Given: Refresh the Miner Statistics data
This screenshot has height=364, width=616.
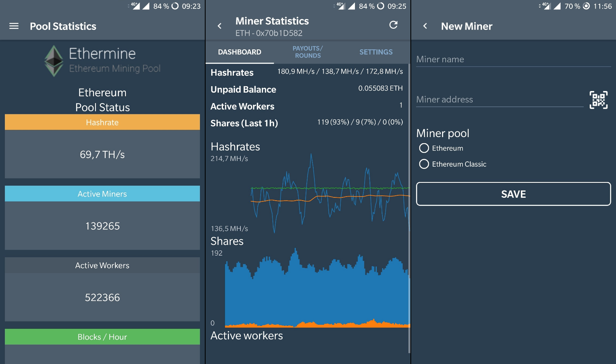Looking at the screenshot, I should [x=393, y=25].
